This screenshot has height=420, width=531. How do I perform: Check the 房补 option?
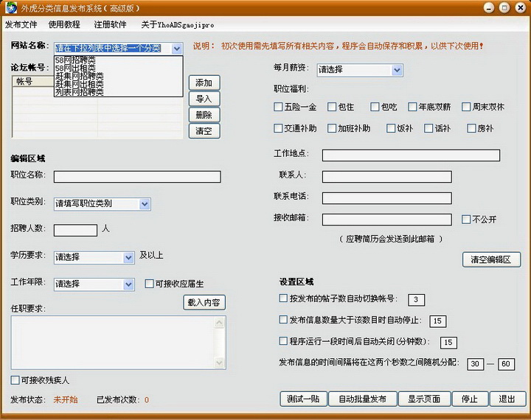(x=471, y=128)
